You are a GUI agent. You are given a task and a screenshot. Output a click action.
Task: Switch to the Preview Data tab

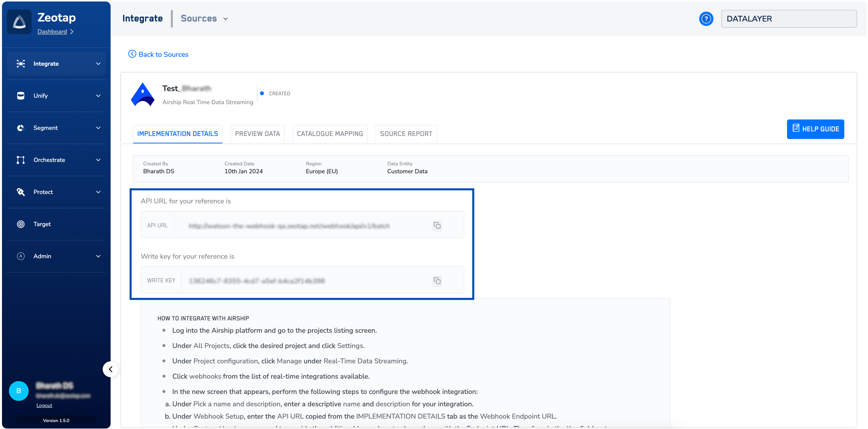click(257, 134)
